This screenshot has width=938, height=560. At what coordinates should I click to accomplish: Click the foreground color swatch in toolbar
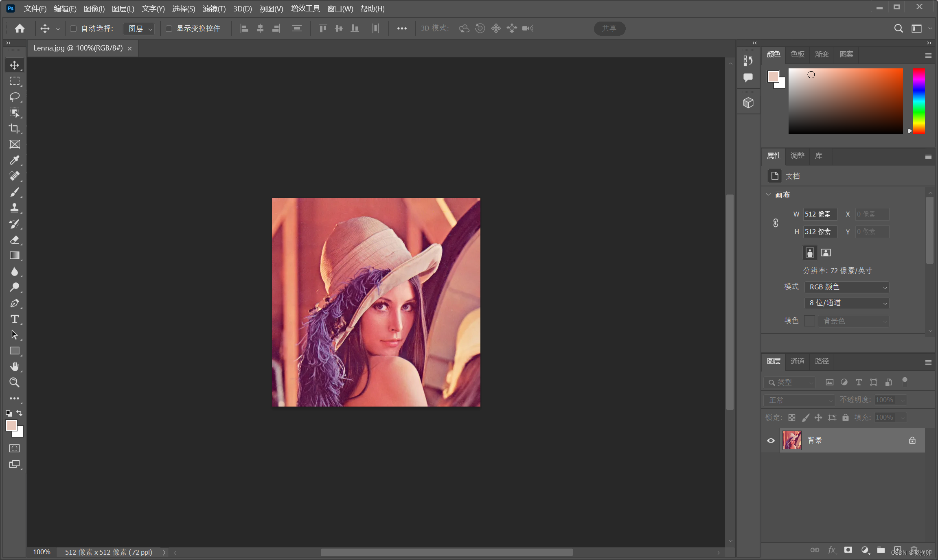(11, 426)
